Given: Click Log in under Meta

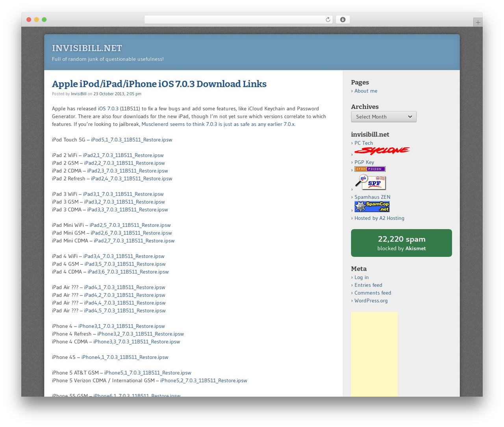Looking at the screenshot, I should [x=361, y=277].
